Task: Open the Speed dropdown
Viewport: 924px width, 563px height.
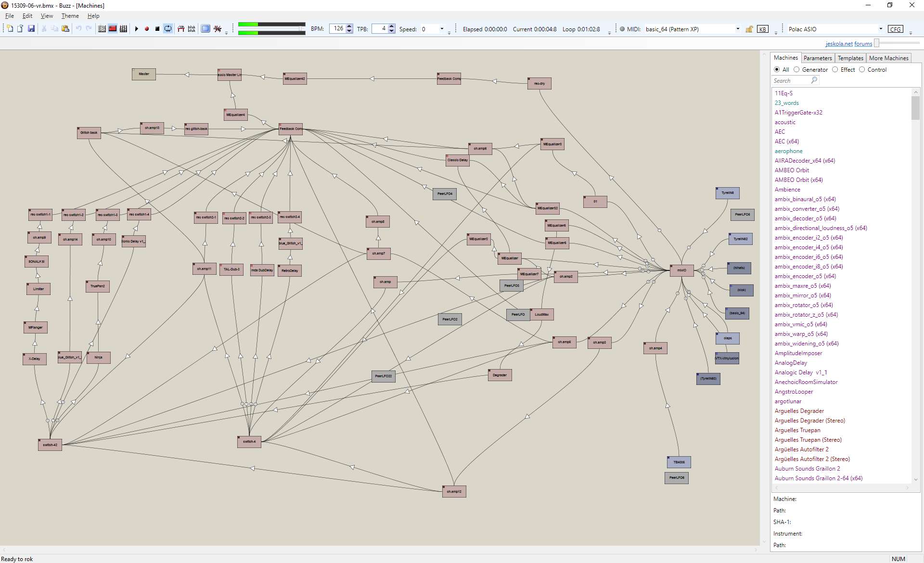Action: [442, 29]
